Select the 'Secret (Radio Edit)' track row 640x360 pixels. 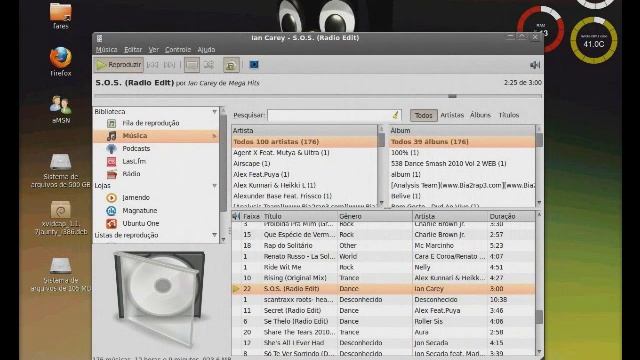(383, 311)
